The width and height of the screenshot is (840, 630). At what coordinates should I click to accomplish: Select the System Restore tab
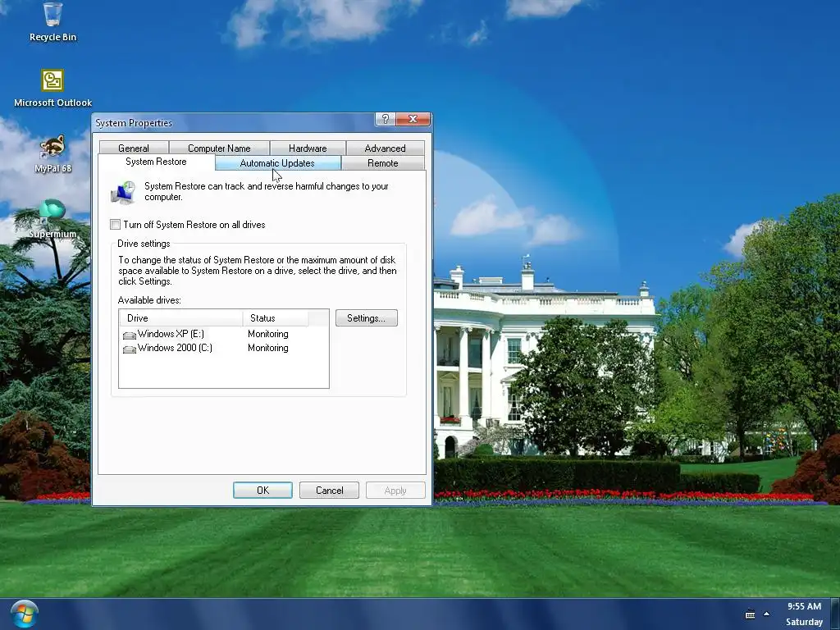(x=156, y=162)
